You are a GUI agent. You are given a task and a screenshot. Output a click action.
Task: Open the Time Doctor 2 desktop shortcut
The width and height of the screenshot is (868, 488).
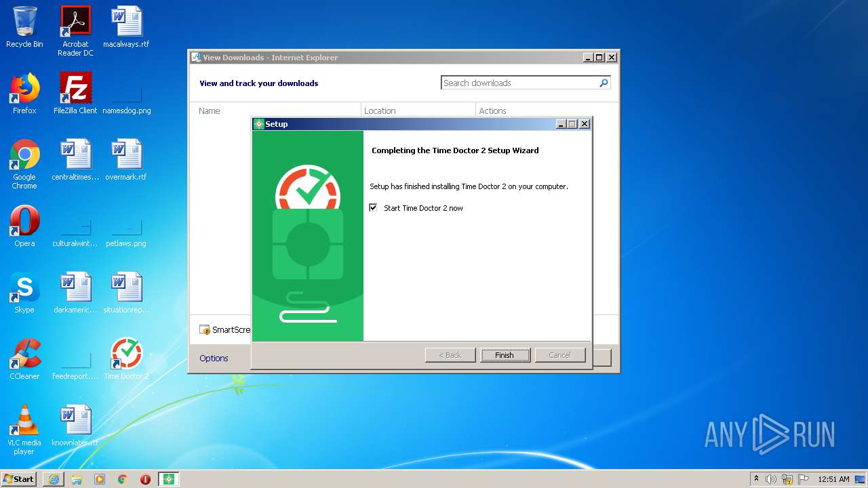(x=126, y=359)
